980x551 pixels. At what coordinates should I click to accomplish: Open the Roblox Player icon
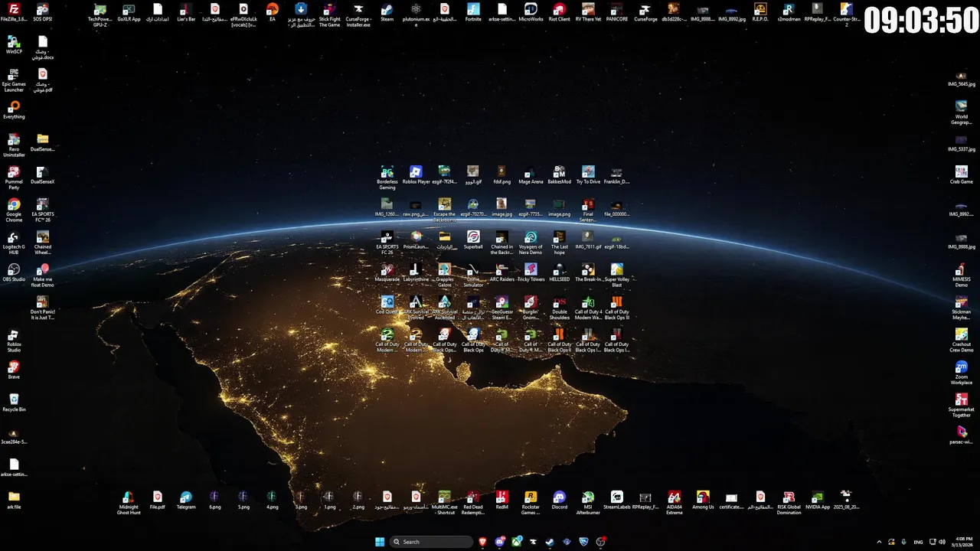click(416, 174)
